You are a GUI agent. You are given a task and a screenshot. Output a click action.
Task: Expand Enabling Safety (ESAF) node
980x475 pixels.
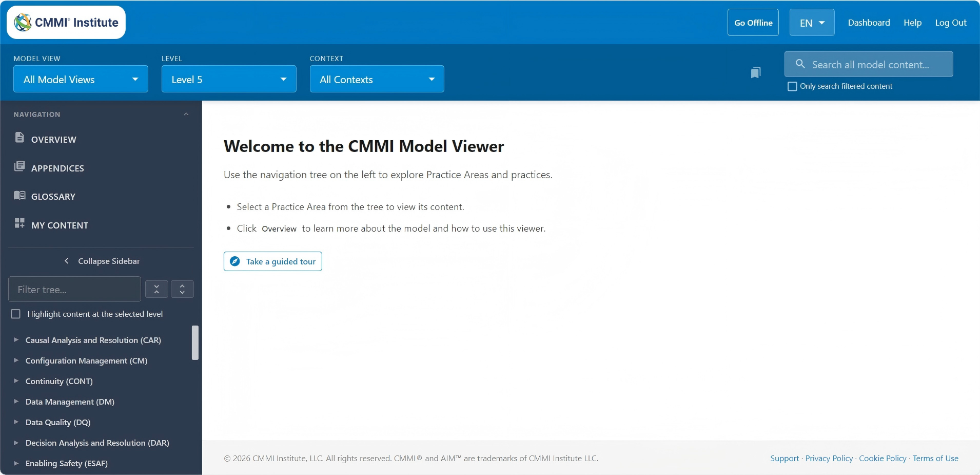(x=16, y=463)
